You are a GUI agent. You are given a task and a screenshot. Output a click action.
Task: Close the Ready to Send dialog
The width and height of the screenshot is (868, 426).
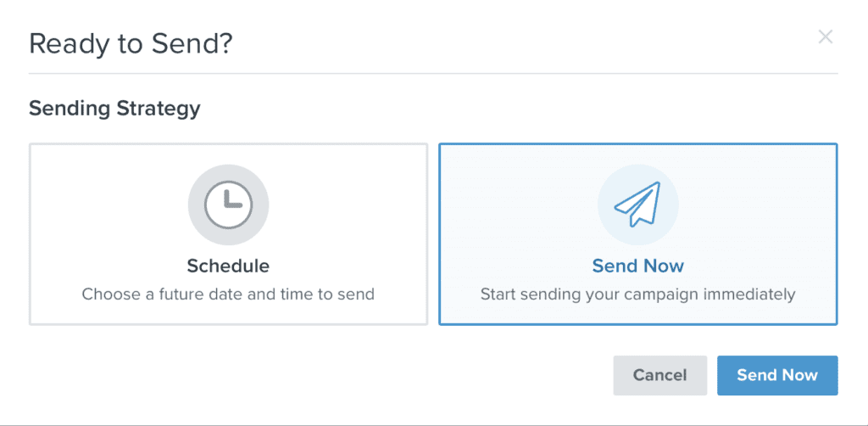(x=826, y=37)
